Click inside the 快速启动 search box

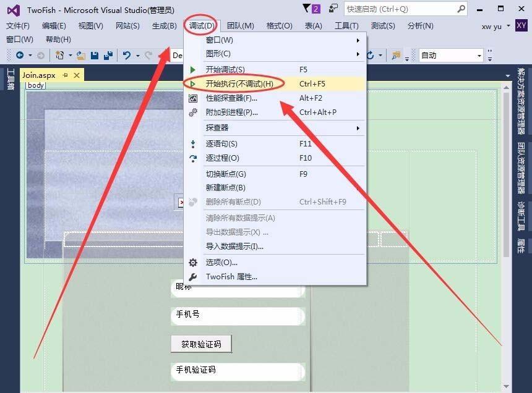coord(402,9)
